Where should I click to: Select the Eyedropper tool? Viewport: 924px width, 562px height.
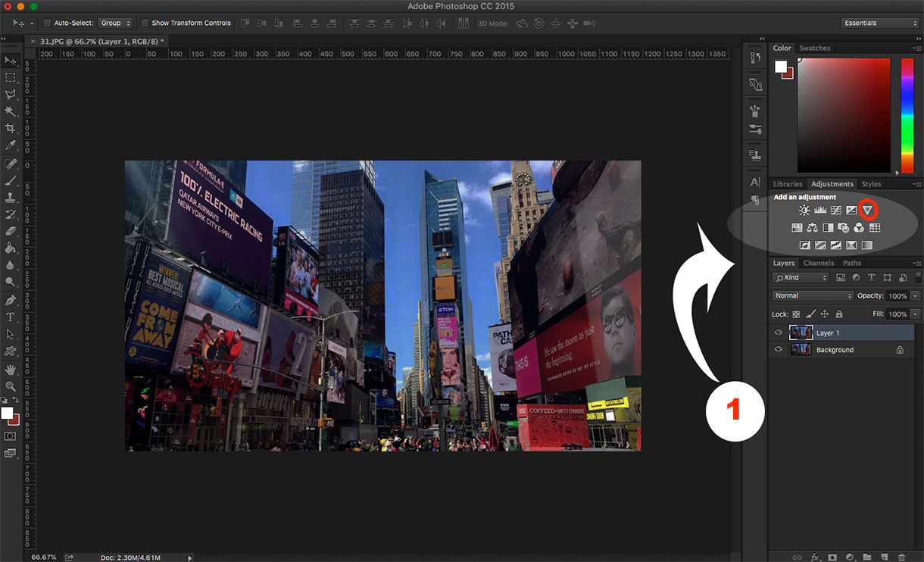[x=11, y=145]
